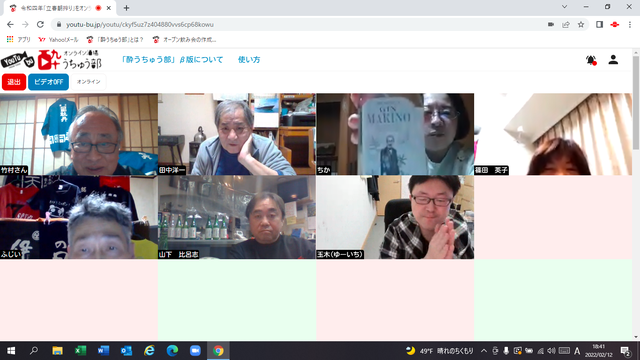Expand hidden system tray icons
Image resolution: width=640 pixels, height=360 pixels.
(x=484, y=351)
